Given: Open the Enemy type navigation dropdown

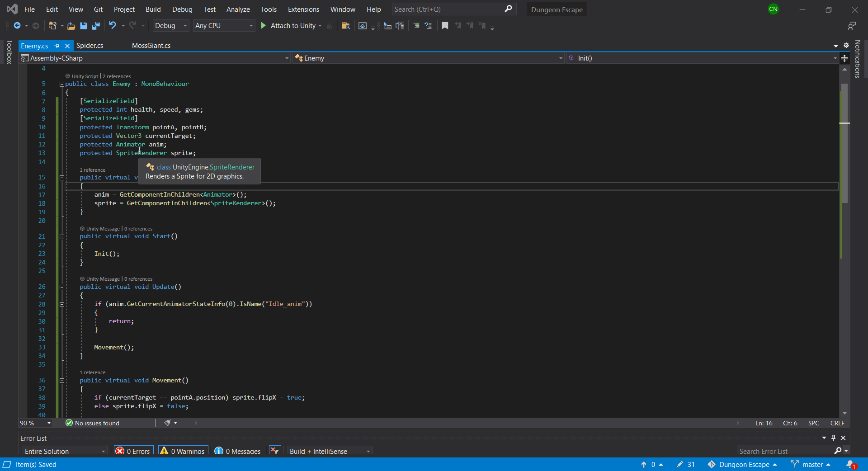Looking at the screenshot, I should pyautogui.click(x=429, y=58).
